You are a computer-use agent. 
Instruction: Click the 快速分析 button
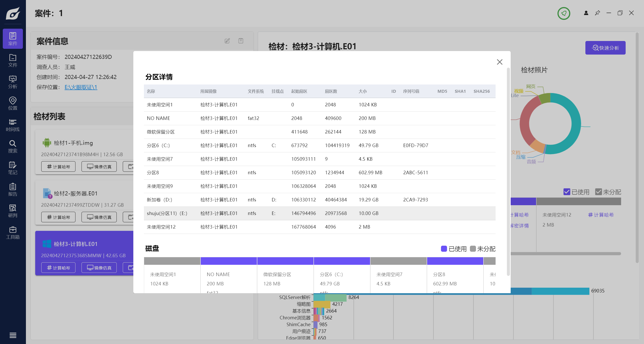click(605, 48)
